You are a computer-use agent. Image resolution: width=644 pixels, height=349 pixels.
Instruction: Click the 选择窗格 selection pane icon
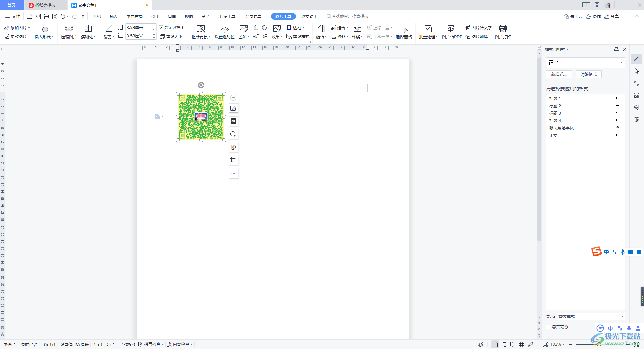click(404, 29)
